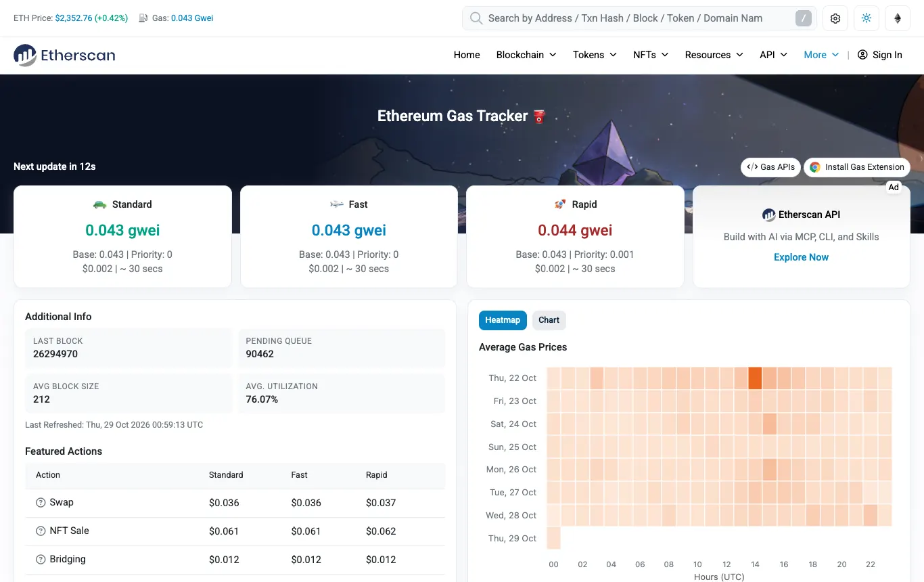Click the Rapid 0.044 gwei value

(x=575, y=230)
